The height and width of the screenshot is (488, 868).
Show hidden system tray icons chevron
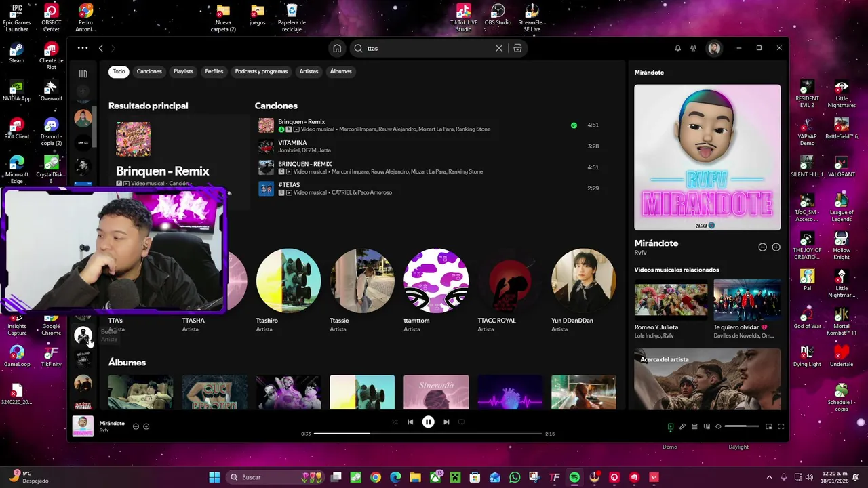pos(769,477)
